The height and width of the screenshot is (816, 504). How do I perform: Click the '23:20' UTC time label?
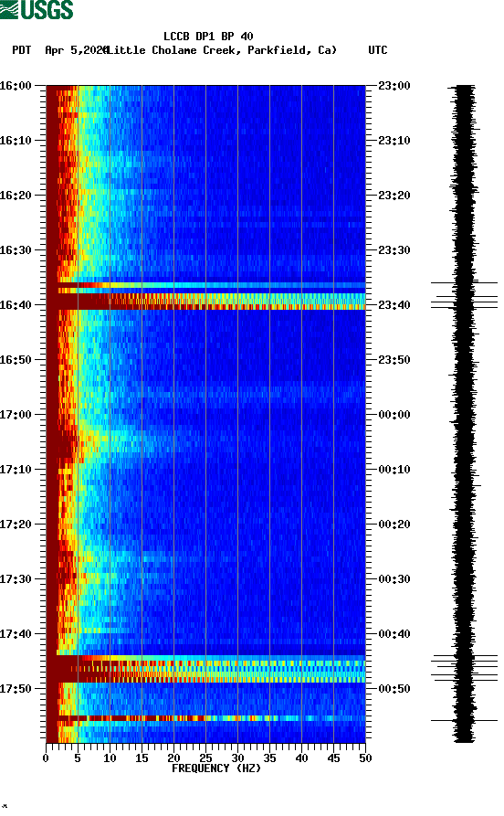click(x=394, y=196)
